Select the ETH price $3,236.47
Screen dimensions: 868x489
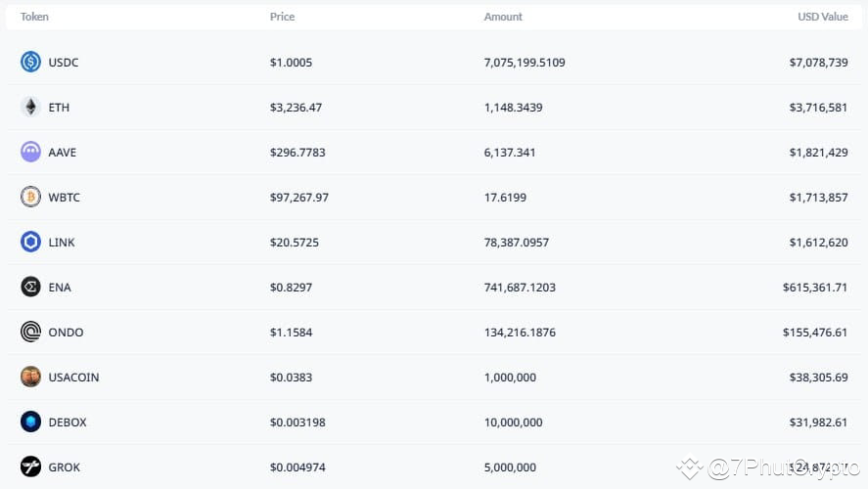(x=296, y=108)
